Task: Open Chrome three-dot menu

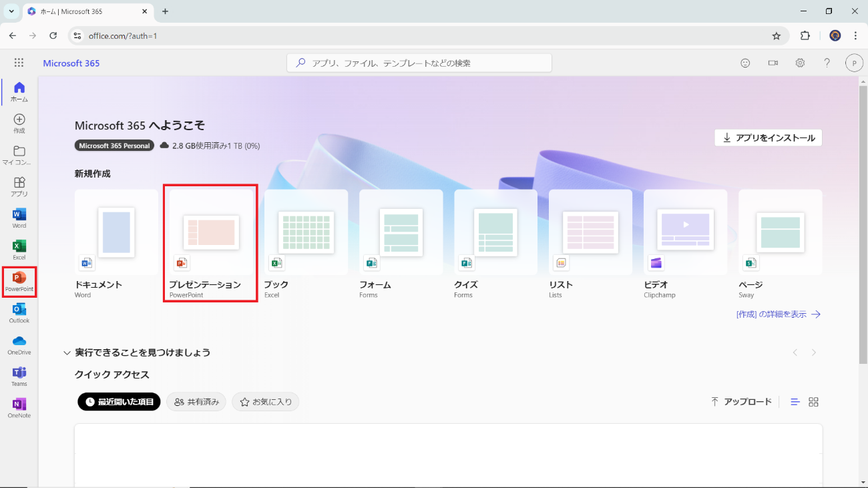Action: 855,36
